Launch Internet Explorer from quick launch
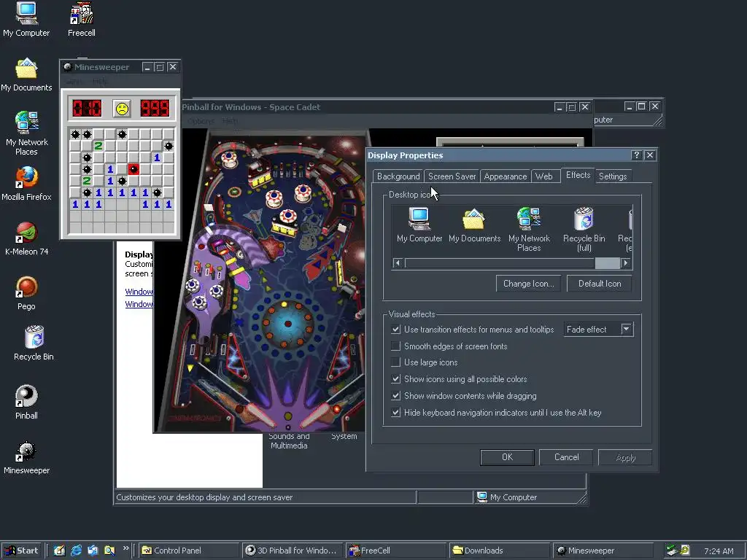 (x=76, y=551)
